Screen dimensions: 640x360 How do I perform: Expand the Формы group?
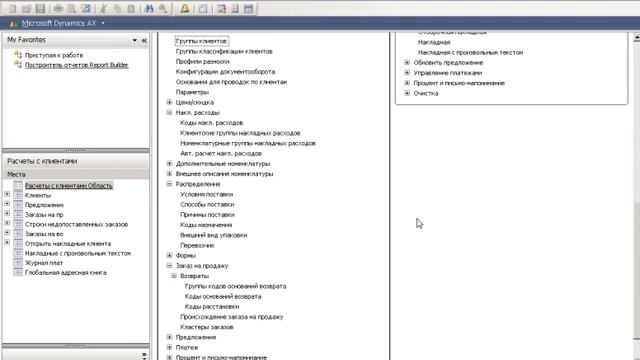pyautogui.click(x=169, y=255)
